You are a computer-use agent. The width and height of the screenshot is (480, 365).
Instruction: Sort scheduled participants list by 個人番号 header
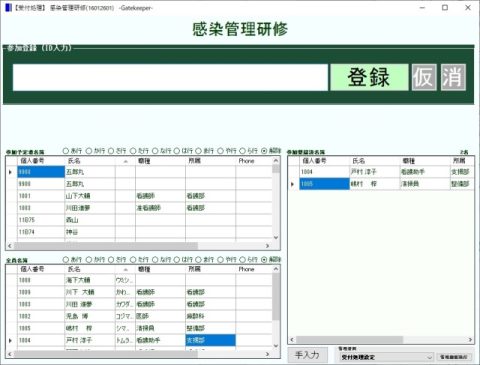click(41, 161)
